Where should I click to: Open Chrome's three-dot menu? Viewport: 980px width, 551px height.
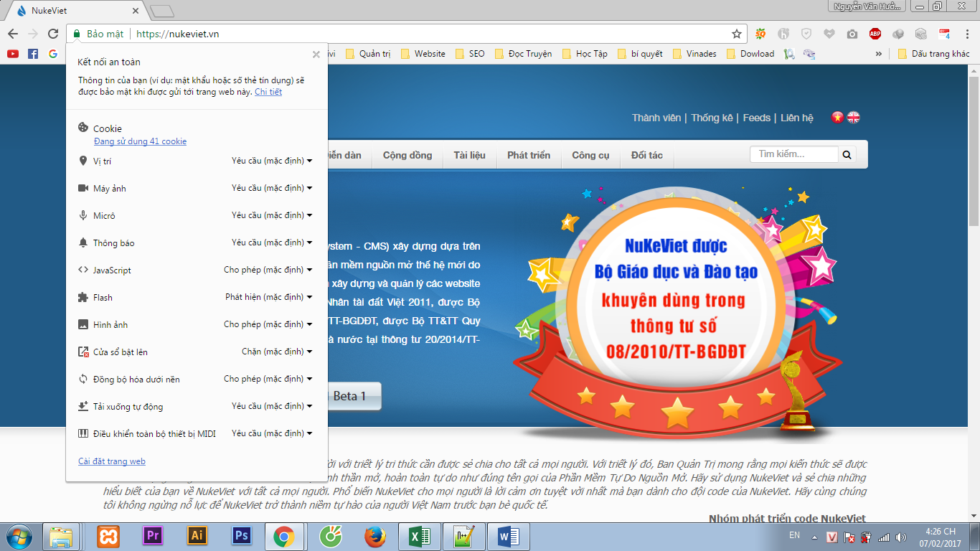[966, 34]
